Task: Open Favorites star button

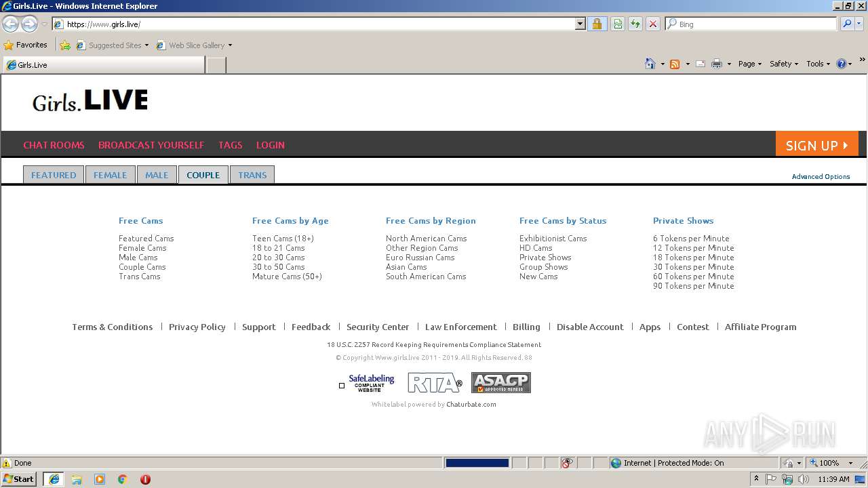Action: (x=26, y=45)
